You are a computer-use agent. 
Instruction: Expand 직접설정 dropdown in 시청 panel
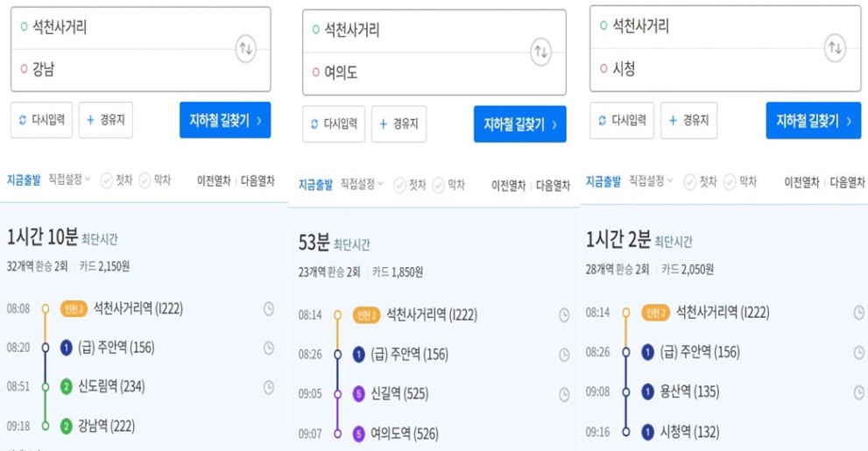(651, 181)
